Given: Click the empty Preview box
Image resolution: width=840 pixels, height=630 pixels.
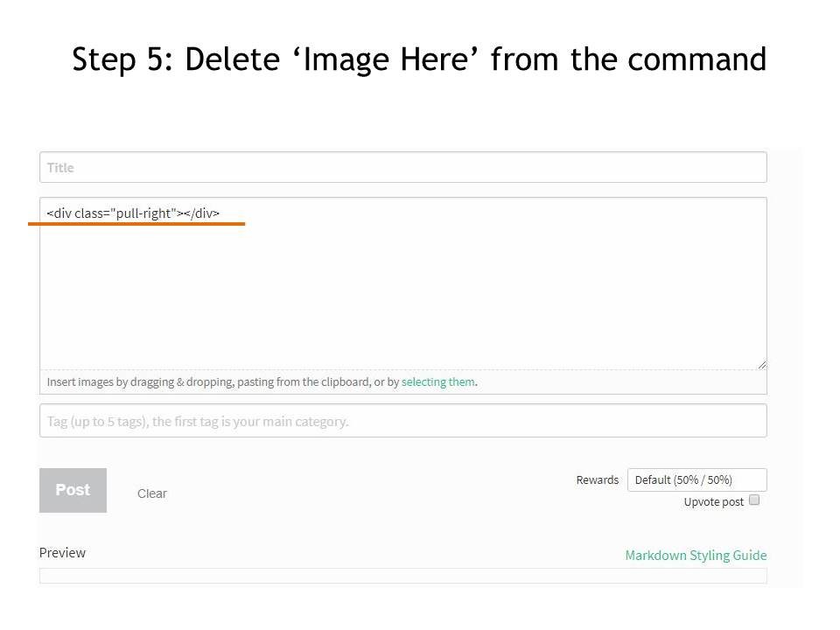Looking at the screenshot, I should coord(402,576).
